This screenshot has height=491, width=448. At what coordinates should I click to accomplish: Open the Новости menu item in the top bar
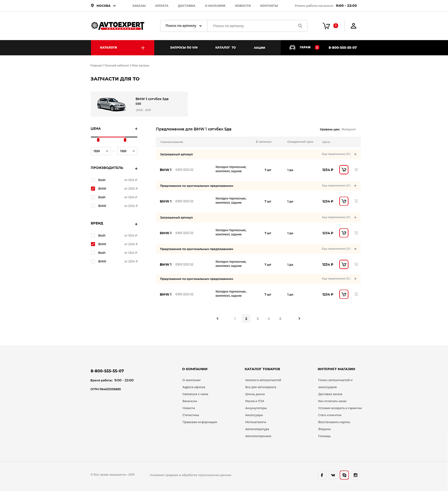[x=243, y=6]
